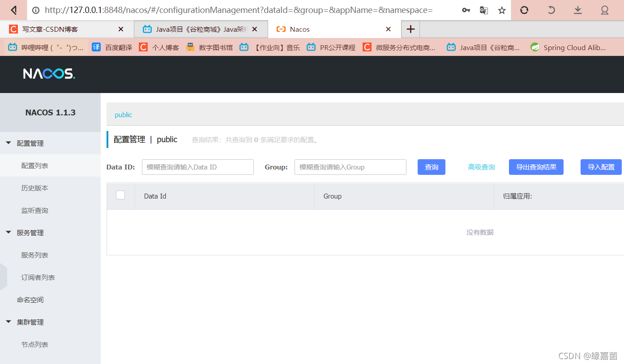Viewport: 624px width, 364px height.
Task: Click the Data ID search input field
Action: point(197,167)
